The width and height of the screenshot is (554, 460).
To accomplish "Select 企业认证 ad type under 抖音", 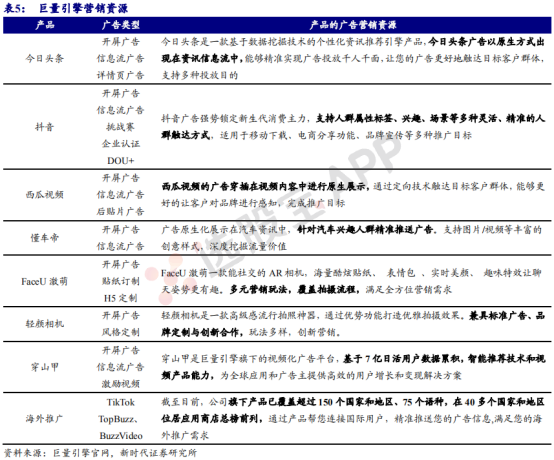I will [121, 144].
